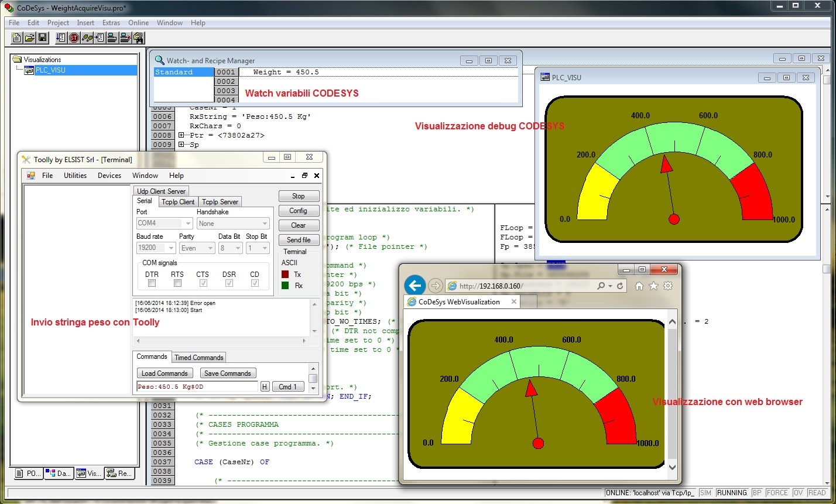Click the global search binoculars toolbar icon
Viewport: 836px width, 504px height.
coord(138,38)
